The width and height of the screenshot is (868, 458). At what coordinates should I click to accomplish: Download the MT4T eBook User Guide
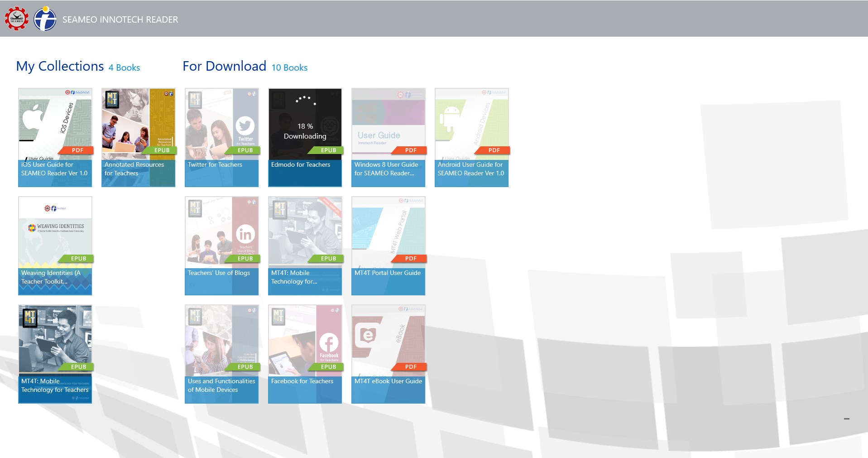388,354
